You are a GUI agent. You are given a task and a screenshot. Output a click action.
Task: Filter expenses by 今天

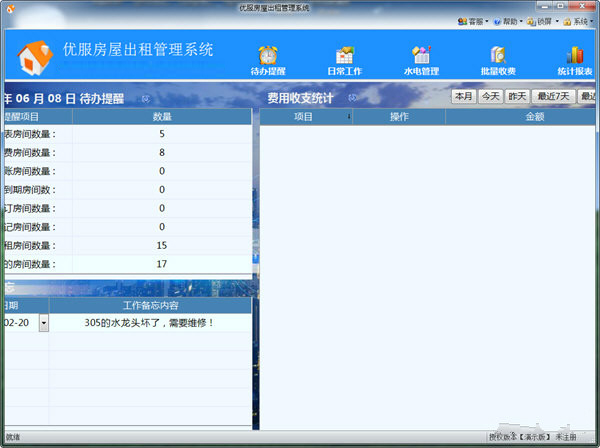coord(489,97)
